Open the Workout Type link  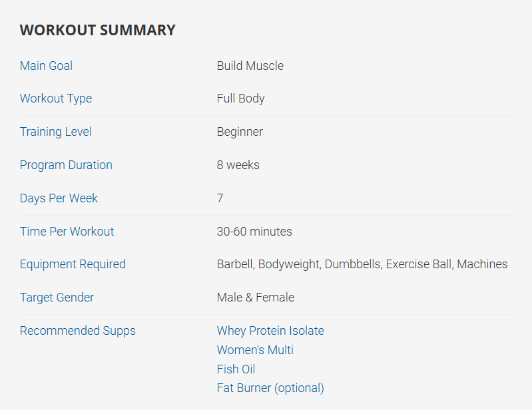[56, 99]
